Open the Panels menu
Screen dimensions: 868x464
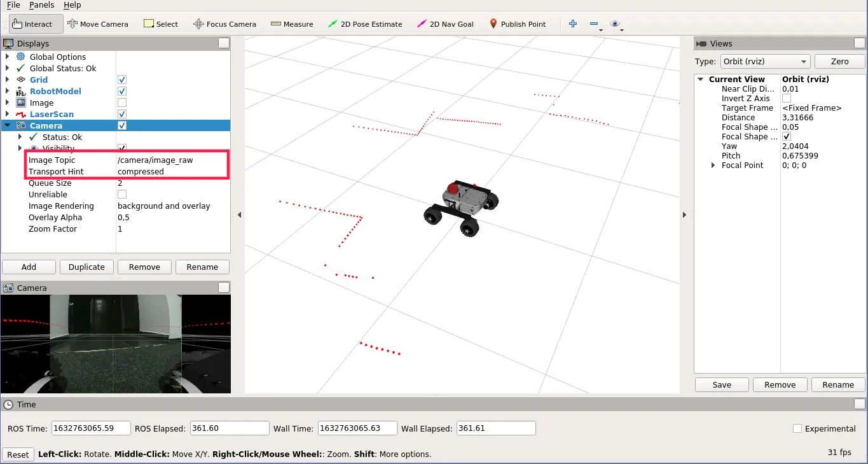[x=42, y=5]
